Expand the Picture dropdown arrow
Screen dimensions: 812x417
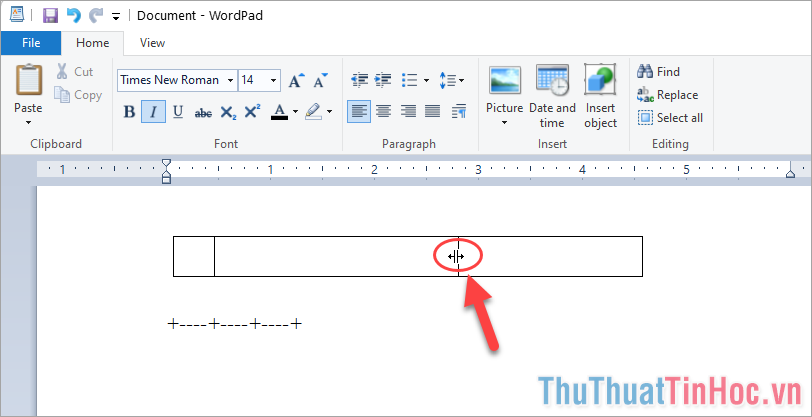(505, 123)
